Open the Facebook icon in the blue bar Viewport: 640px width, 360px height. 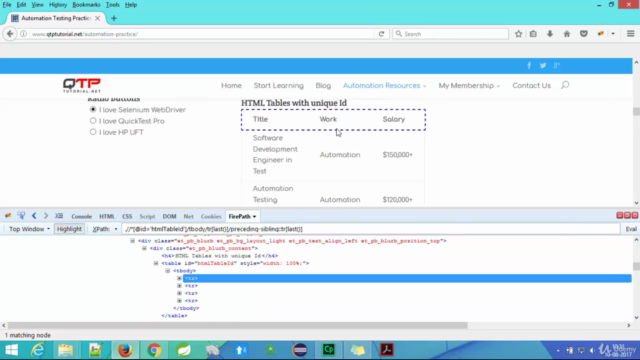click(x=529, y=65)
